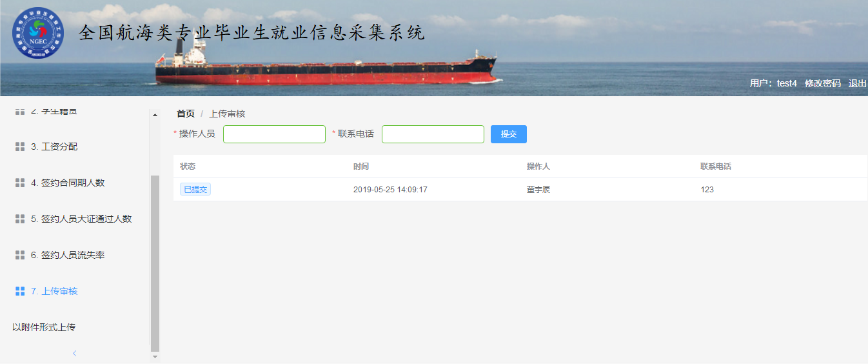Click the blue grid icon beside 上传审核
Viewport: 868px width, 364px height.
(20, 291)
